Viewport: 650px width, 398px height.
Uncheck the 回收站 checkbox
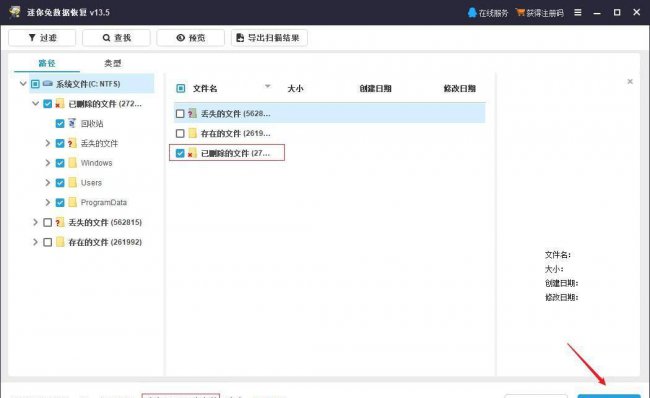(x=60, y=124)
